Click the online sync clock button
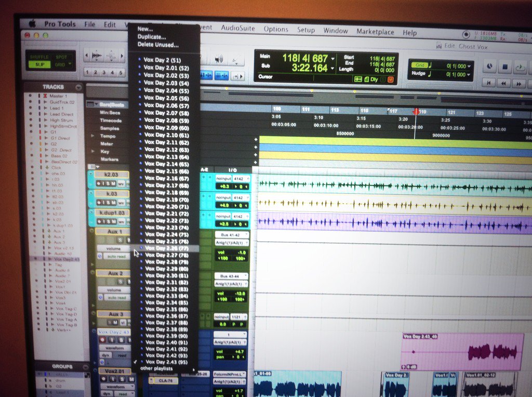The width and height of the screenshot is (532, 397). pos(489,66)
